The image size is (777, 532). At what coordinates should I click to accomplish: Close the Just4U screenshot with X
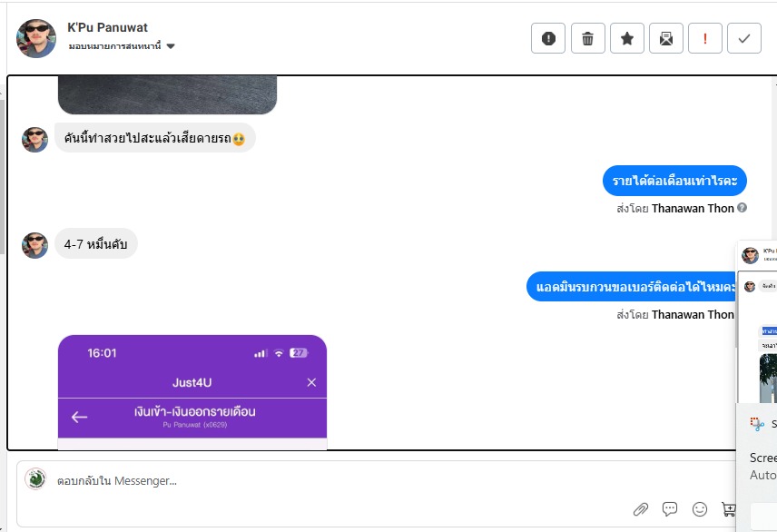[311, 382]
